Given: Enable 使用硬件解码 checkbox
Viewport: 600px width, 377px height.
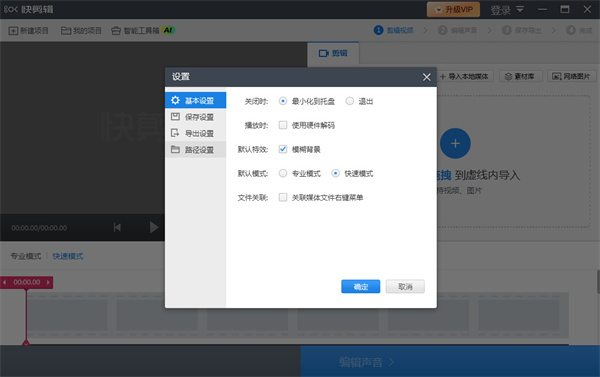Looking at the screenshot, I should point(283,125).
